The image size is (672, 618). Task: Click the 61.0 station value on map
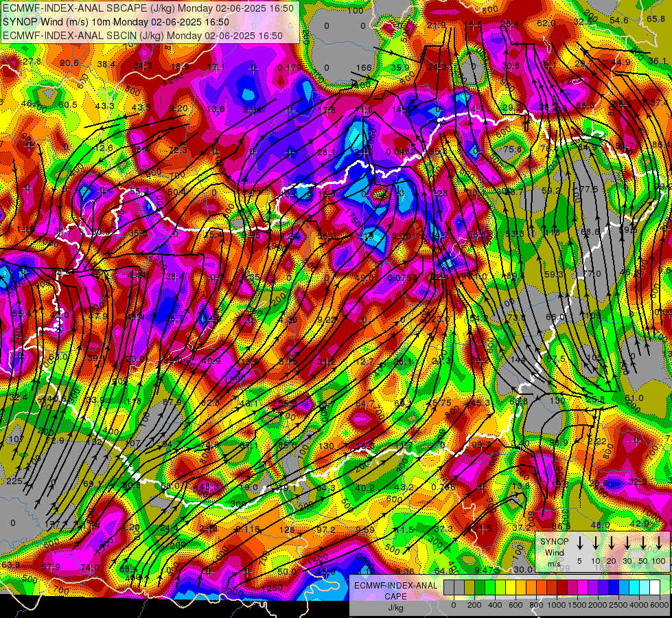[x=634, y=398]
